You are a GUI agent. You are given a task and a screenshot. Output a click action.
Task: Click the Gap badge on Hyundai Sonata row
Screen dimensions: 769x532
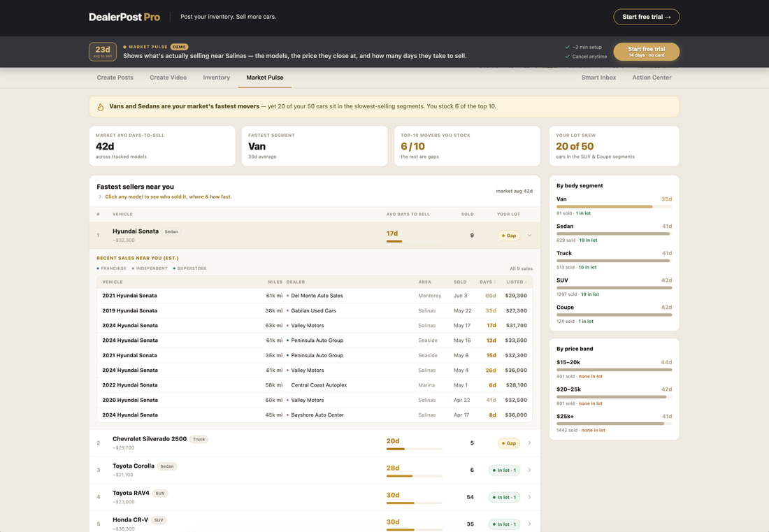[509, 236]
